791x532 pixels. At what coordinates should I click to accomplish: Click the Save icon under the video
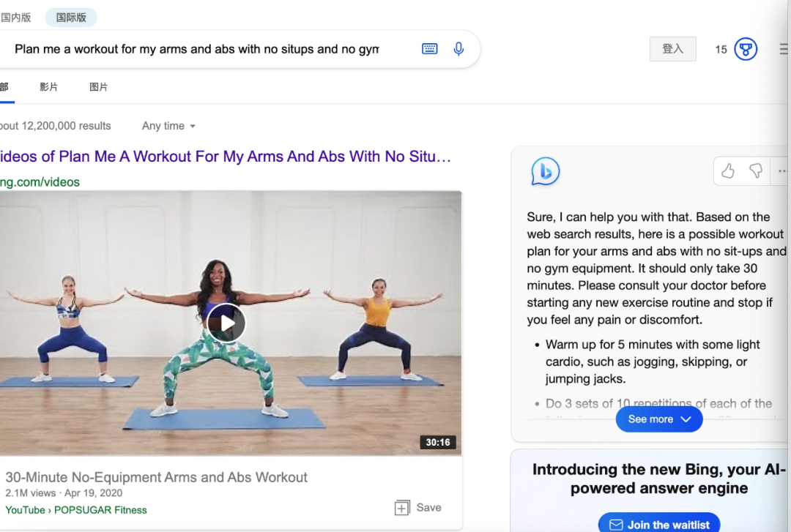tap(402, 508)
